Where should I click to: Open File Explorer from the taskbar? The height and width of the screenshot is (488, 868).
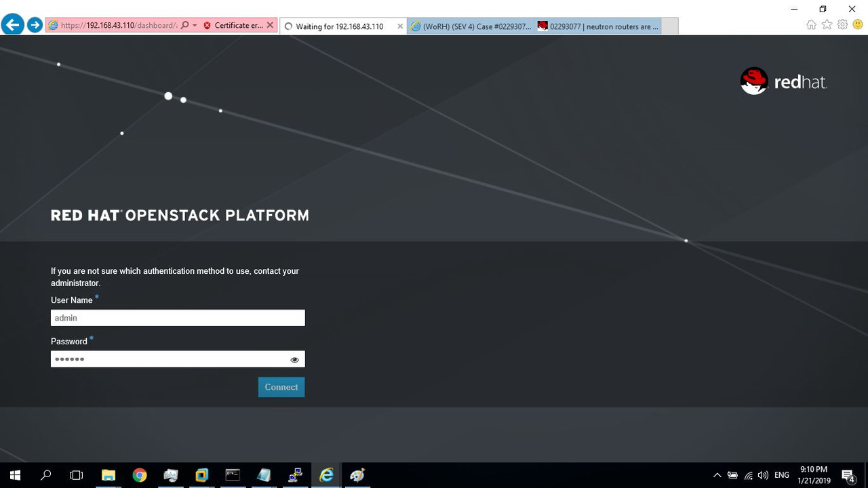108,475
